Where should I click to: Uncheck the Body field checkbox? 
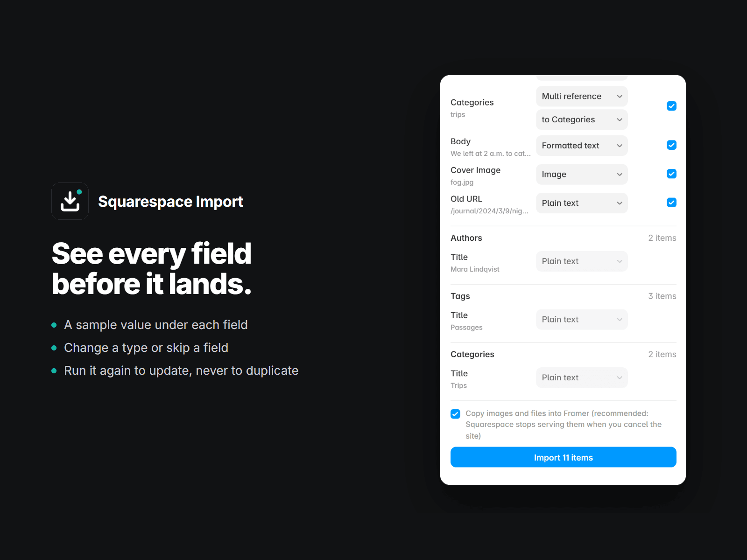click(x=671, y=145)
